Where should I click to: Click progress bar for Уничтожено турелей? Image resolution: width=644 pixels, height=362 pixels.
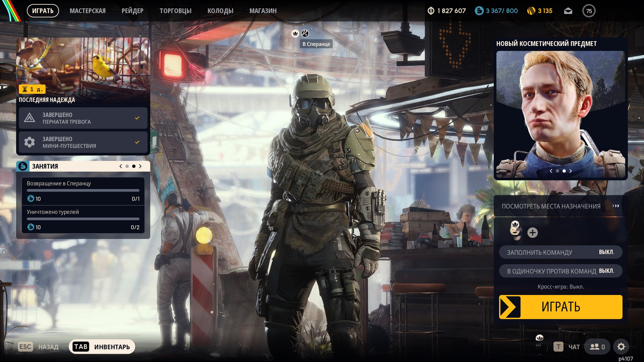(x=83, y=219)
